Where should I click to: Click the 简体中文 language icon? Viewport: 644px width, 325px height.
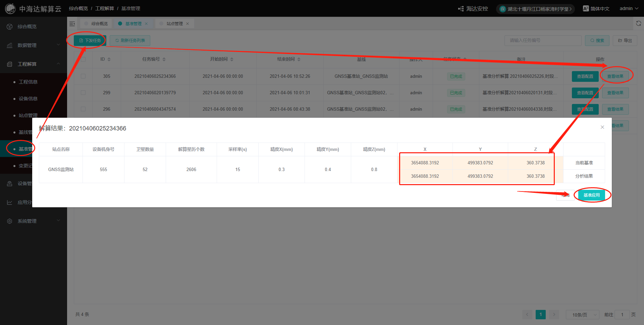586,9
